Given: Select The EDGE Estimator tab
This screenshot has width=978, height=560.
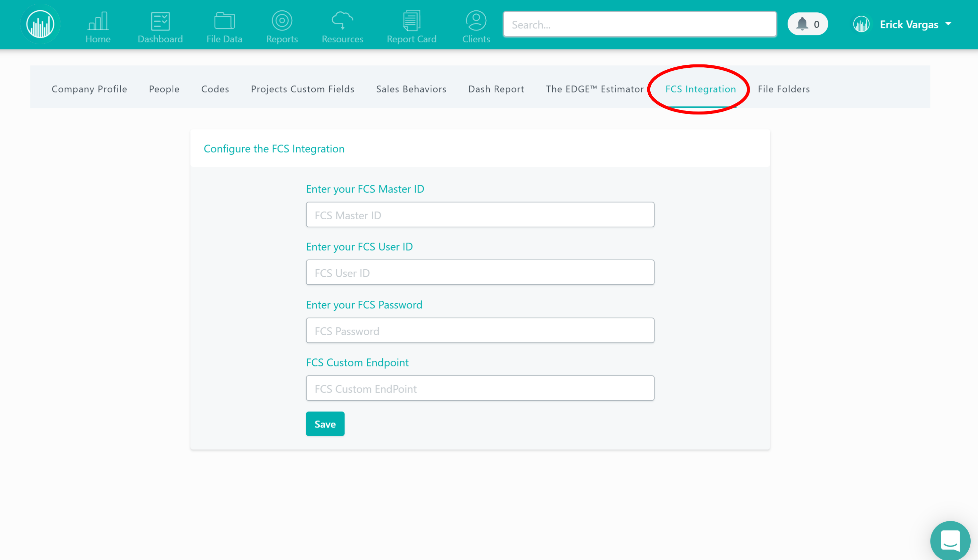Looking at the screenshot, I should (x=595, y=89).
